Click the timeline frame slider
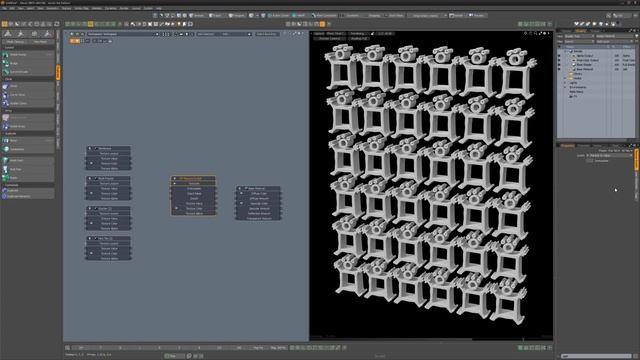 161,348
